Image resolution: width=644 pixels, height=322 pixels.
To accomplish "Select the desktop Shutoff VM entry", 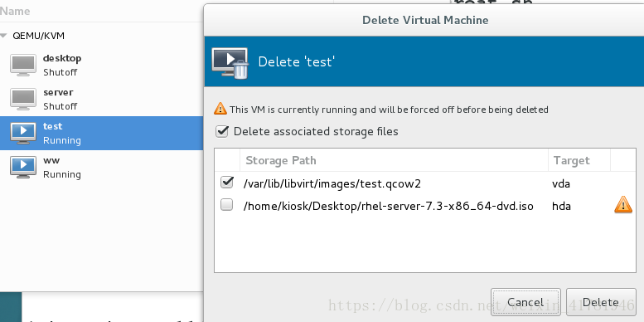I will pyautogui.click(x=101, y=65).
